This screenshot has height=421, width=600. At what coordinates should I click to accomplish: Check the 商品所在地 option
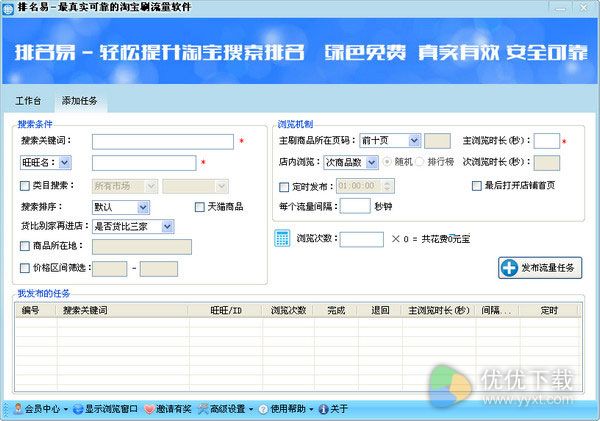(x=24, y=246)
